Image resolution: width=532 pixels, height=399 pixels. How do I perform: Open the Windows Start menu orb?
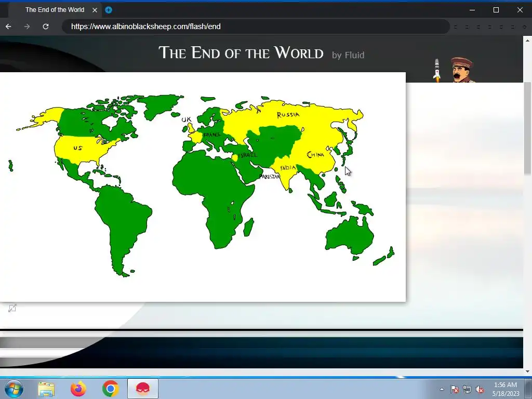pyautogui.click(x=14, y=389)
